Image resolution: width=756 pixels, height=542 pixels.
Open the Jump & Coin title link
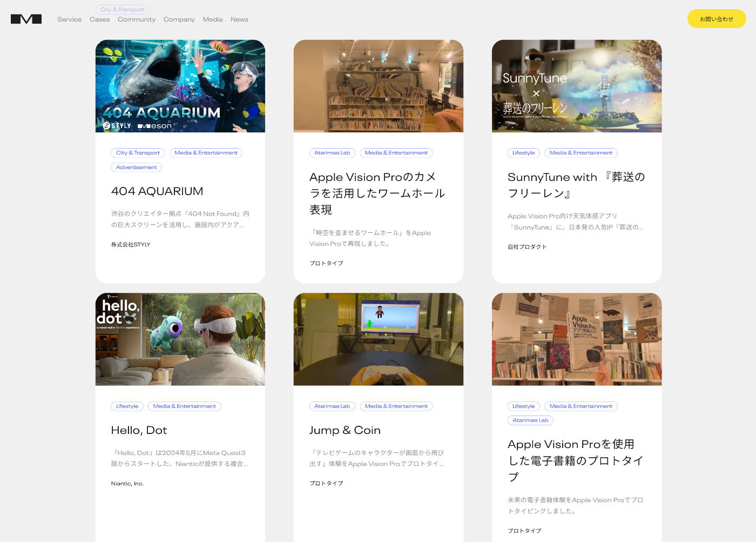click(345, 431)
